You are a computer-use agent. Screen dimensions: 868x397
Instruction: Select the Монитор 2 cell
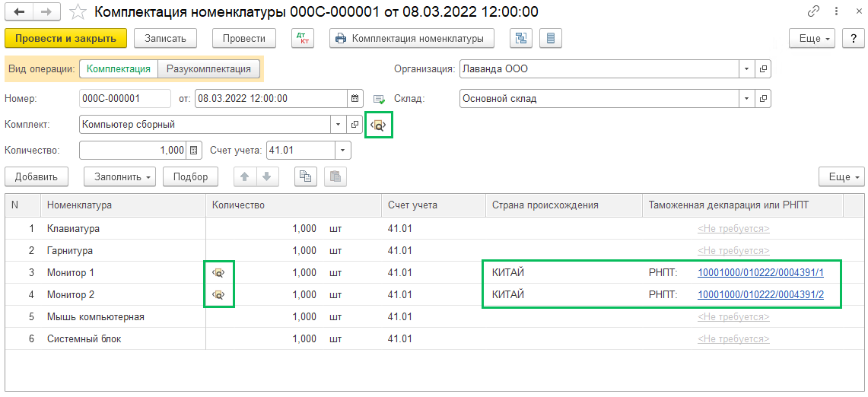(123, 294)
